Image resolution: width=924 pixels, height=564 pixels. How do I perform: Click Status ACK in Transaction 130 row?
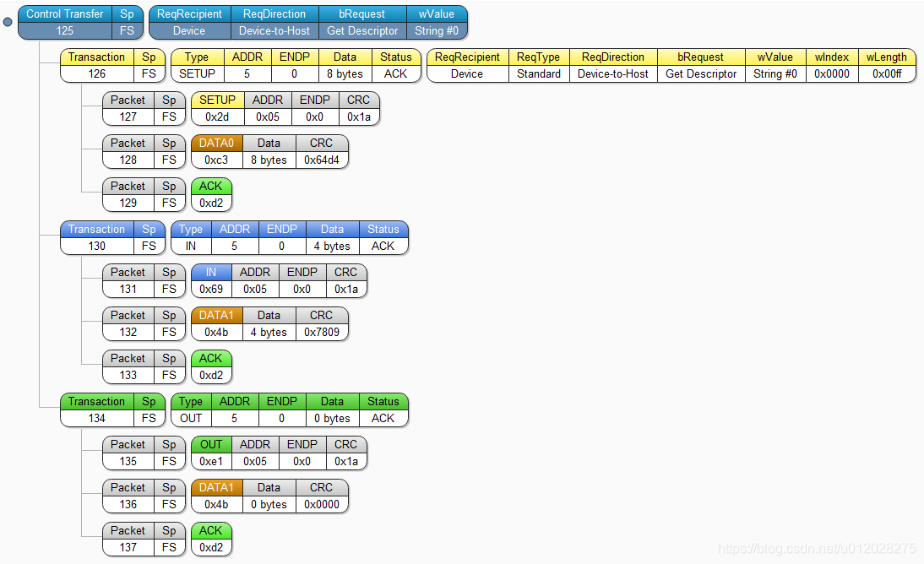[x=383, y=237]
